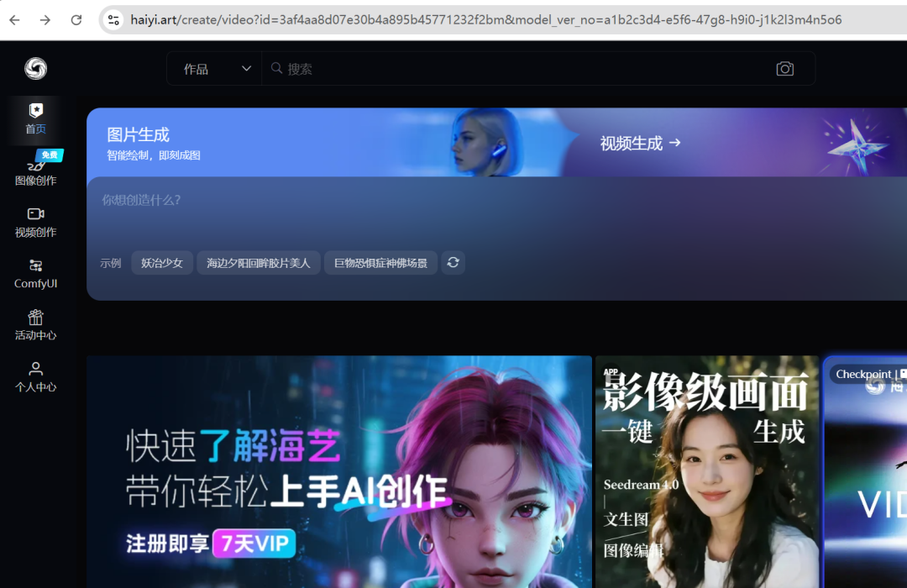Open the Haiyi spiral logo

tap(36, 69)
